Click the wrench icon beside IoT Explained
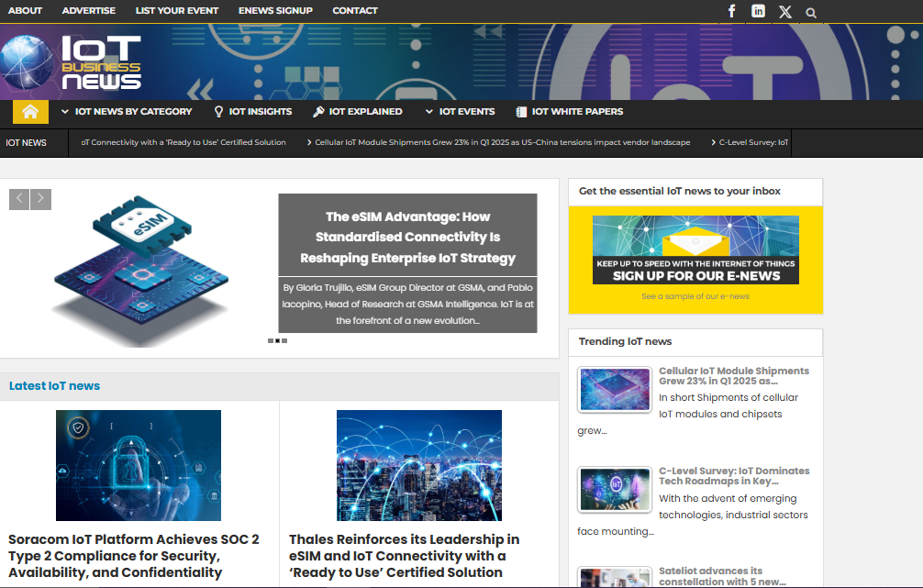 pos(318,111)
